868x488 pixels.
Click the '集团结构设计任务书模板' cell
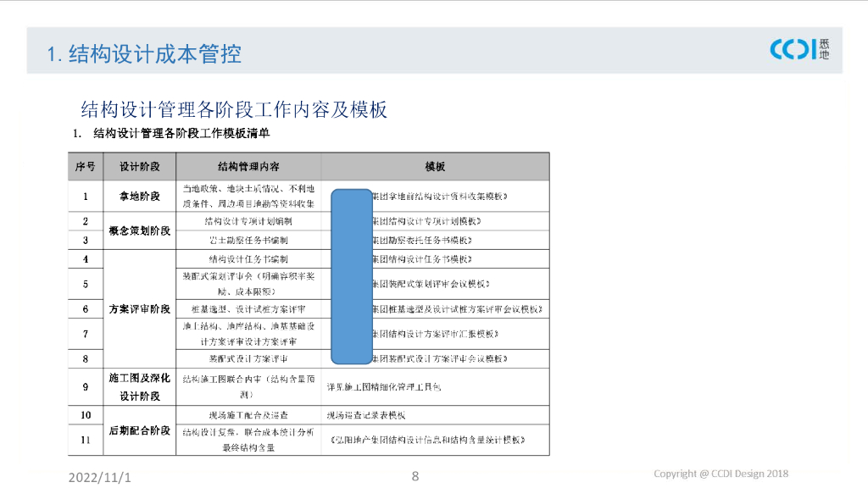pyautogui.click(x=435, y=259)
